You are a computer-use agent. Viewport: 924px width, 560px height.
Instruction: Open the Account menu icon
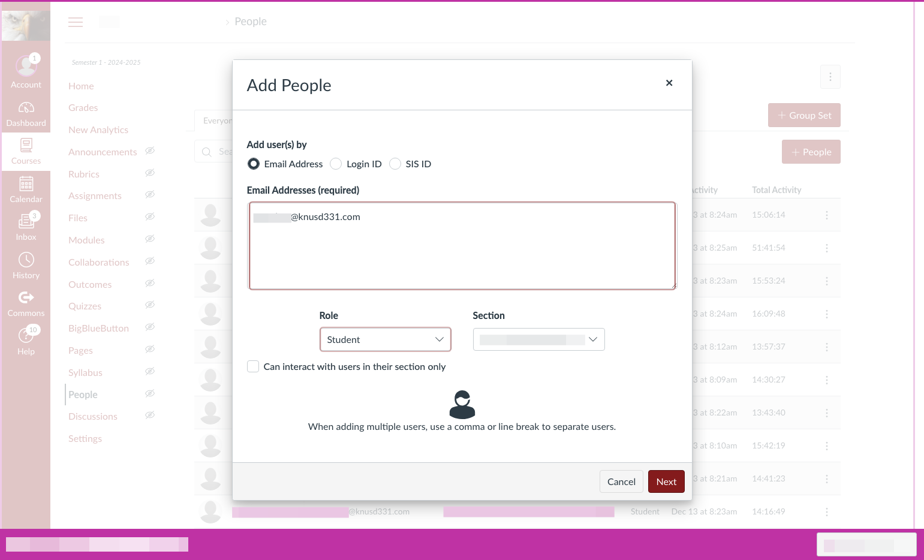point(26,65)
